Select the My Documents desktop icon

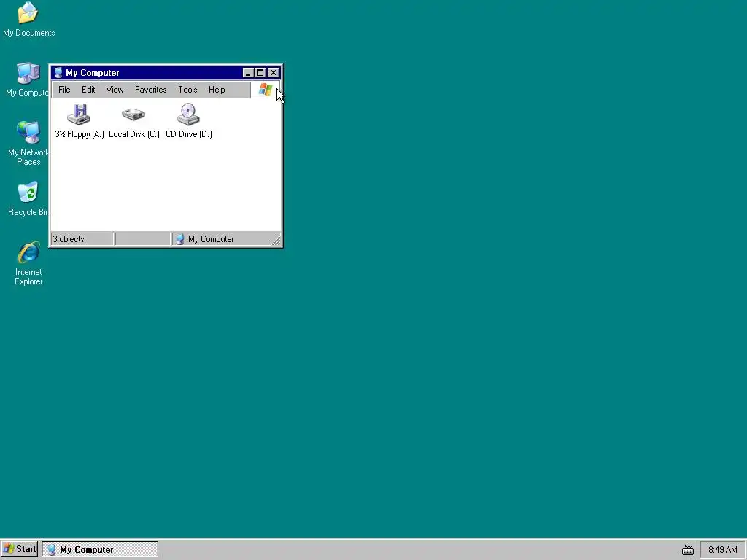click(28, 12)
